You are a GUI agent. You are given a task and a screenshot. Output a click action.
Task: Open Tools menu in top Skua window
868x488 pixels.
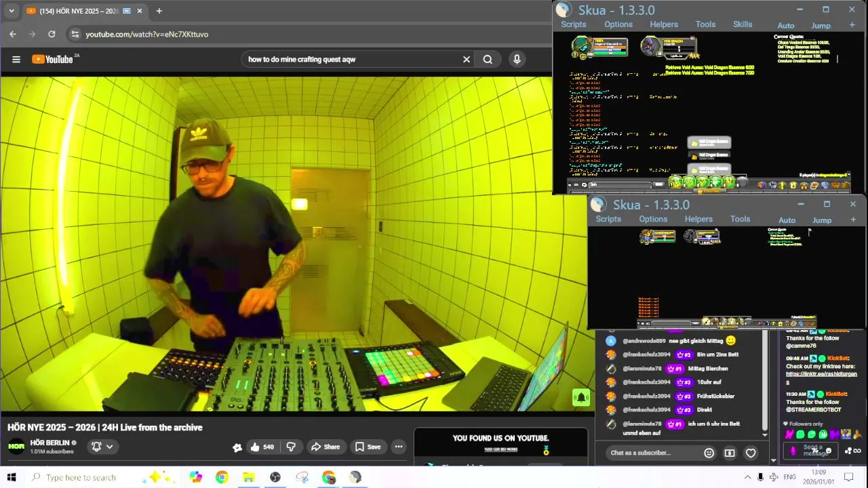click(705, 24)
